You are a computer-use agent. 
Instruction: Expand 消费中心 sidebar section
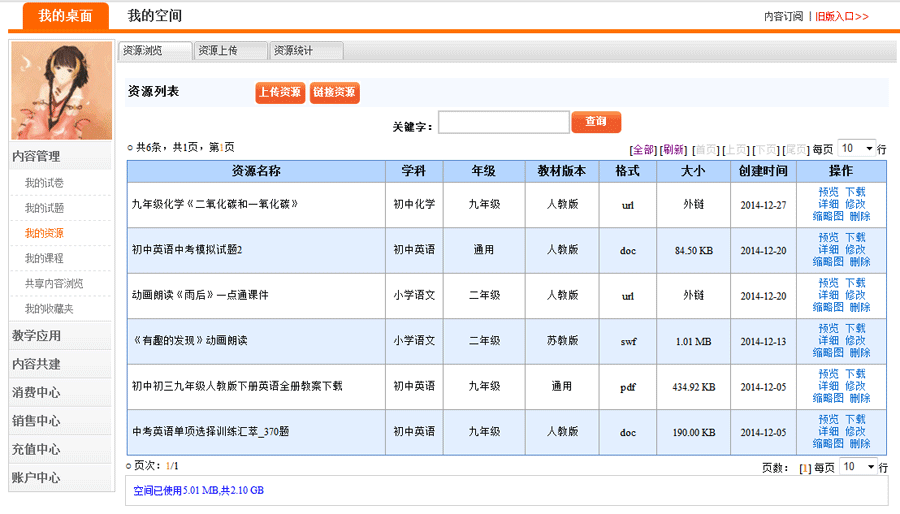[x=36, y=392]
